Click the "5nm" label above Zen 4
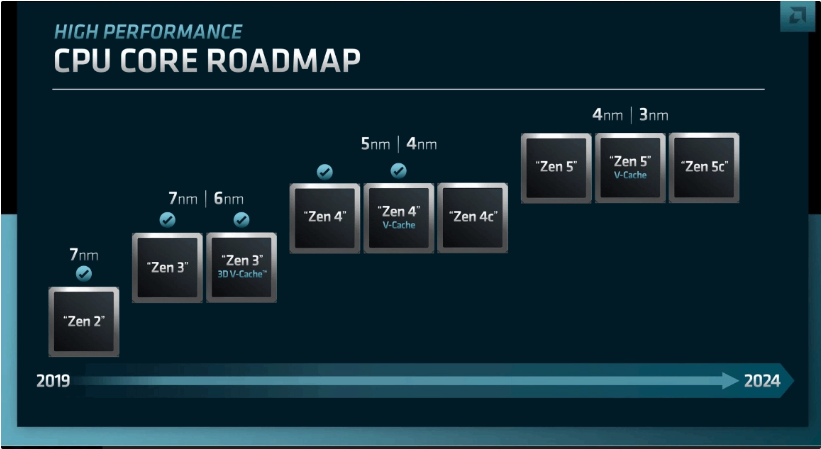Viewport: 821px width, 449px height. 376,144
